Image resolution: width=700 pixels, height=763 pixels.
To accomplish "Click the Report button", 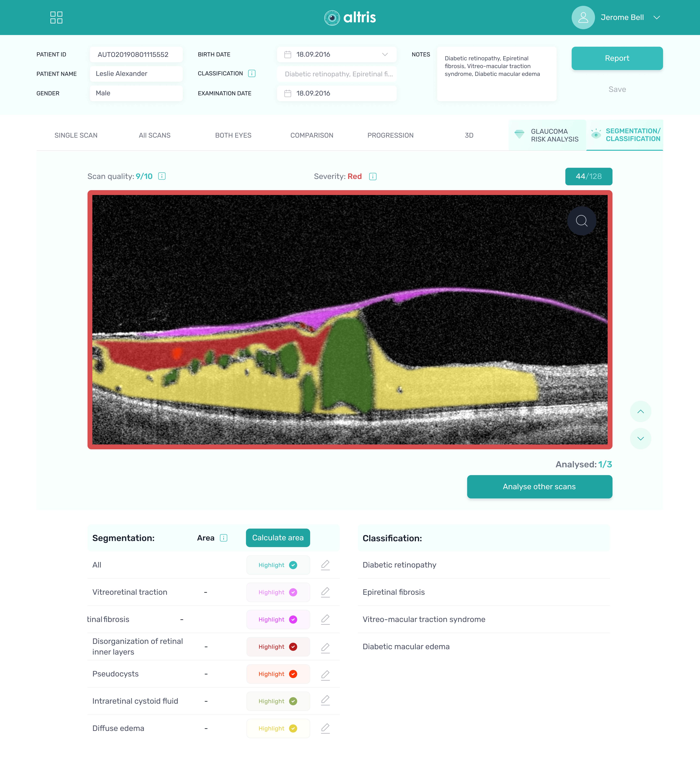I will (x=617, y=58).
